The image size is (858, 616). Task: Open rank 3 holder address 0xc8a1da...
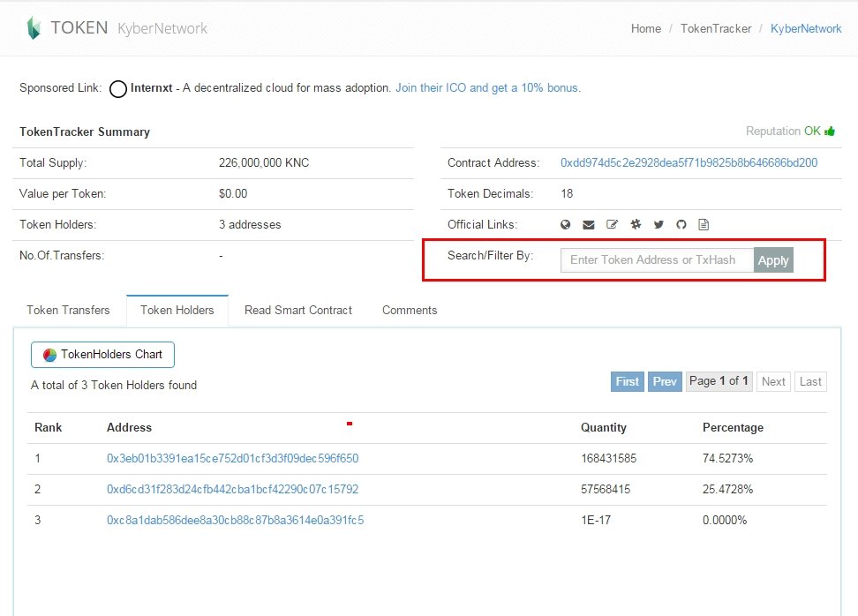pyautogui.click(x=236, y=520)
